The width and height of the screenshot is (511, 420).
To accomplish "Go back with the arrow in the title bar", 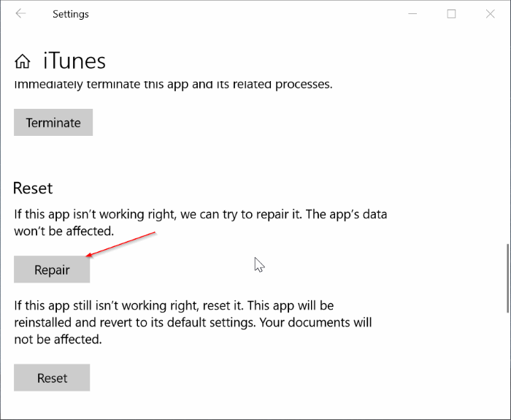I will tap(20, 14).
